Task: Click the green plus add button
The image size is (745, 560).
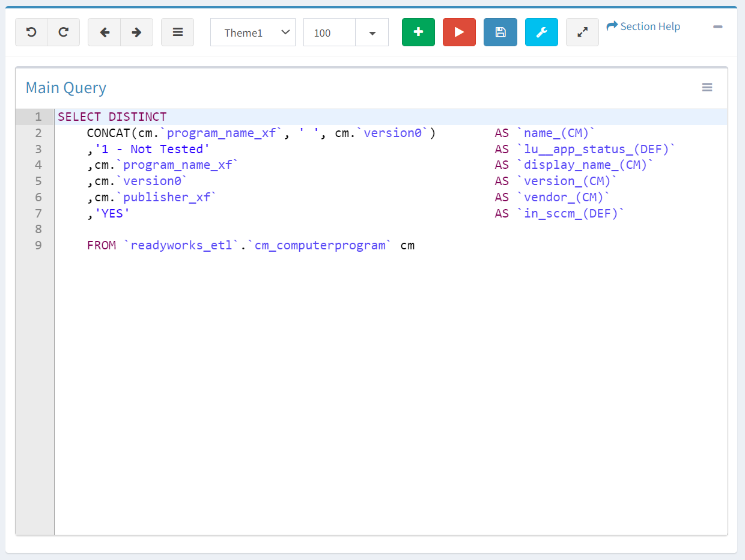Action: (418, 32)
